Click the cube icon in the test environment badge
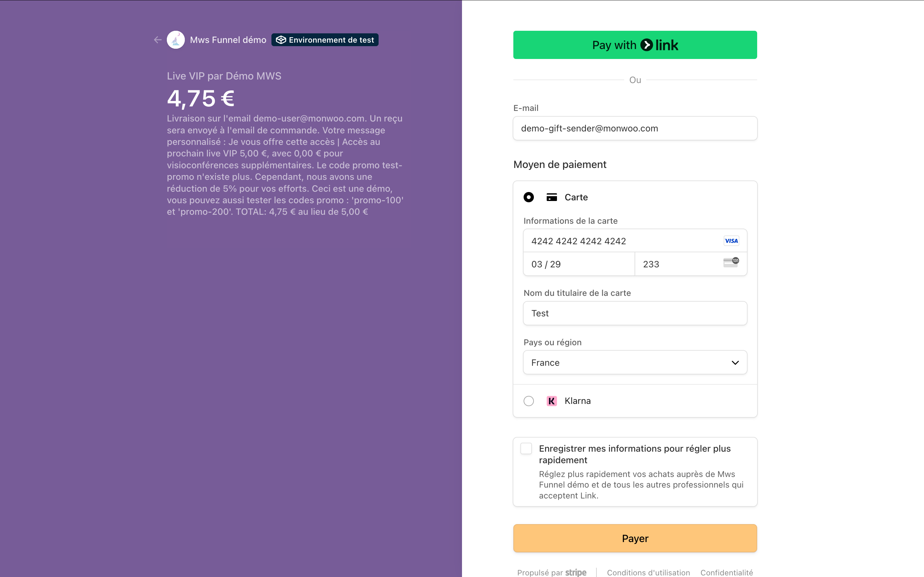Image resolution: width=924 pixels, height=577 pixels. (281, 40)
